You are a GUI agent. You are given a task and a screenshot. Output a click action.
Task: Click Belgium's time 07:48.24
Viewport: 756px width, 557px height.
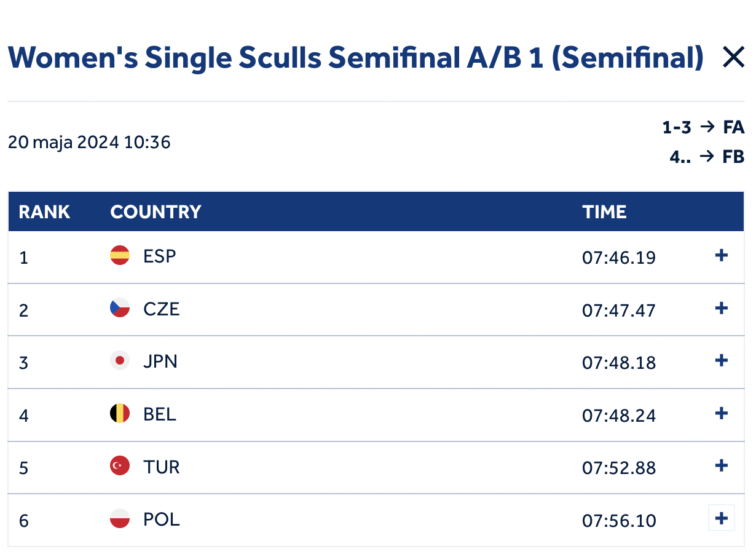point(619,416)
